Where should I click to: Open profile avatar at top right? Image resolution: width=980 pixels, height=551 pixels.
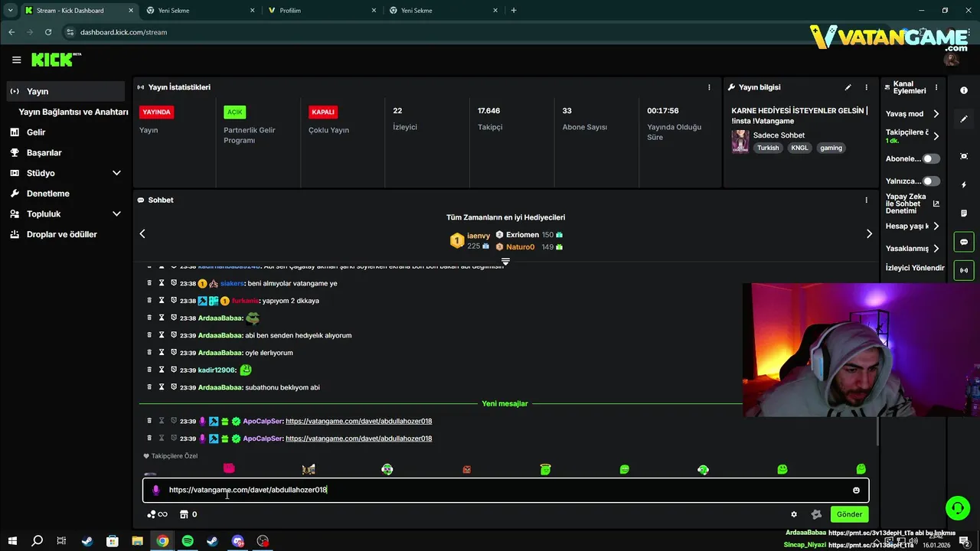coord(952,59)
